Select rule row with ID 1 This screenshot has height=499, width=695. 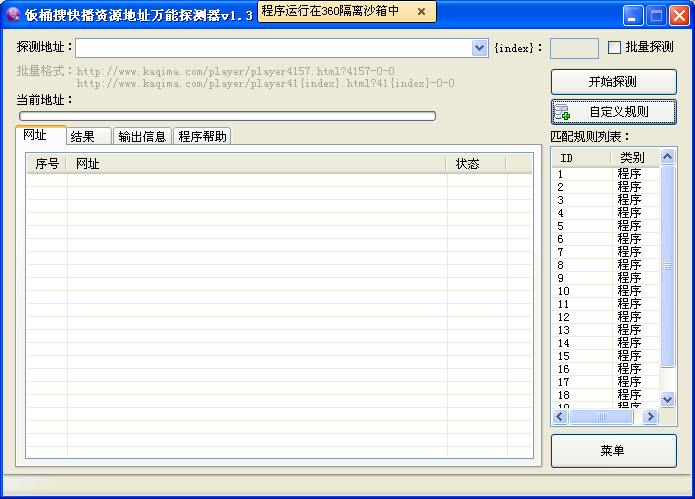click(606, 174)
